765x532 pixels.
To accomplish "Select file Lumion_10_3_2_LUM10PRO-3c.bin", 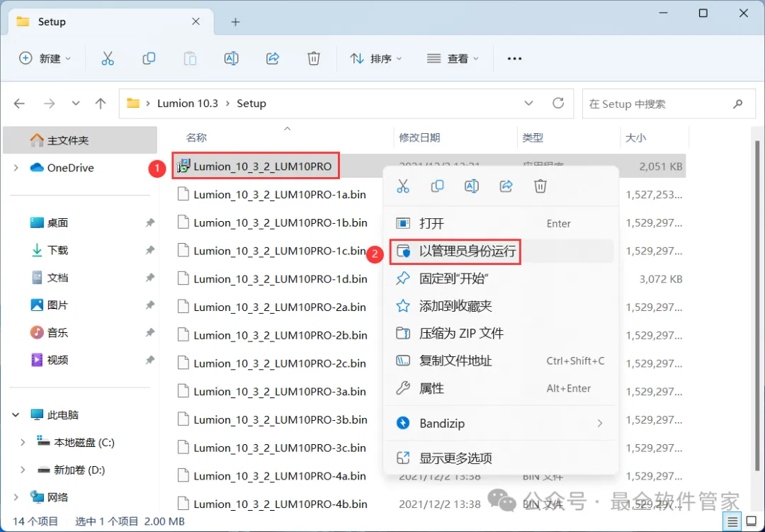I will click(x=280, y=448).
